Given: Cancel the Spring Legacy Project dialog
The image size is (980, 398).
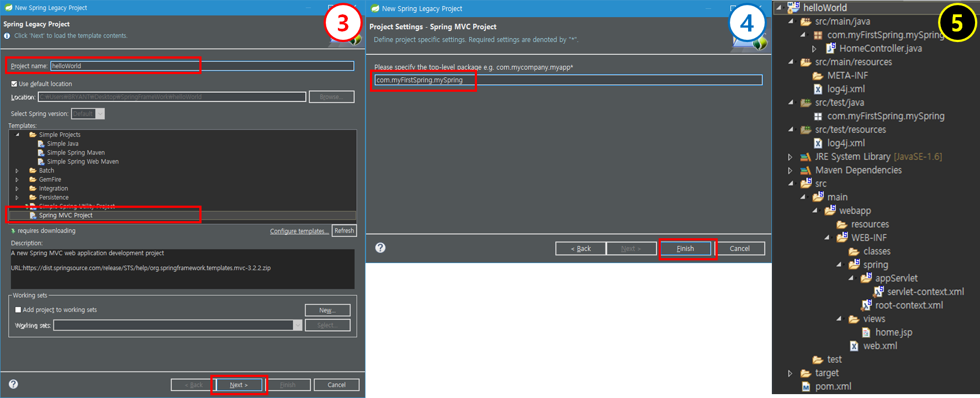Looking at the screenshot, I should click(x=337, y=385).
